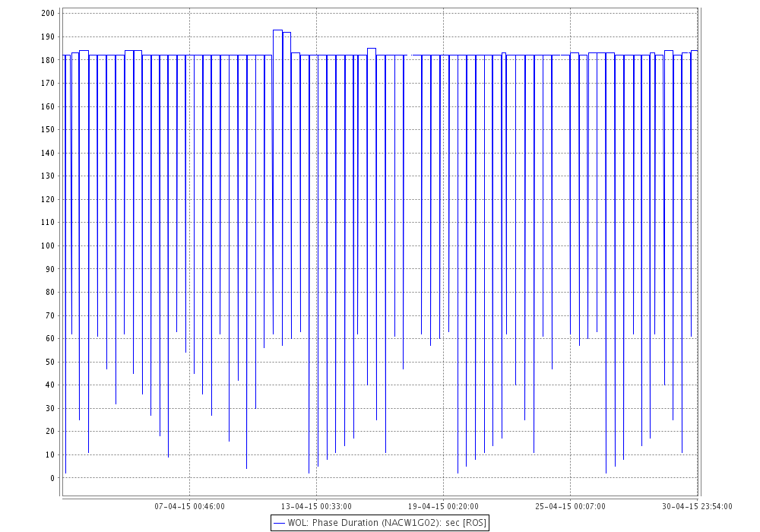Click the x-axis label 13-04-15 00:33:00
The height and width of the screenshot is (532, 760).
tap(316, 507)
